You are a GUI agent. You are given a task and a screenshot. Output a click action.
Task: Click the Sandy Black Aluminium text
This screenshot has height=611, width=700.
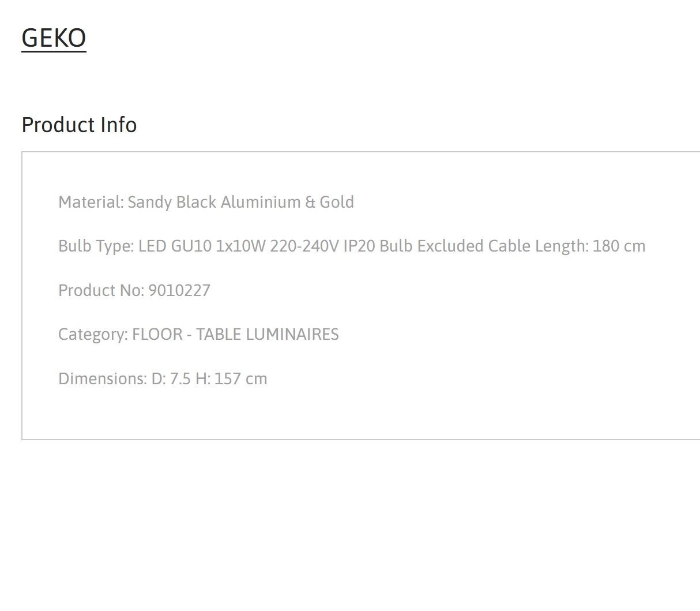tap(214, 202)
